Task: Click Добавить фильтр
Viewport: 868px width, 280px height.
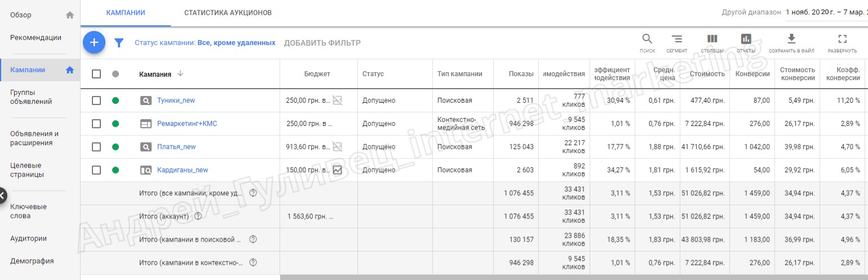Action: (x=322, y=43)
